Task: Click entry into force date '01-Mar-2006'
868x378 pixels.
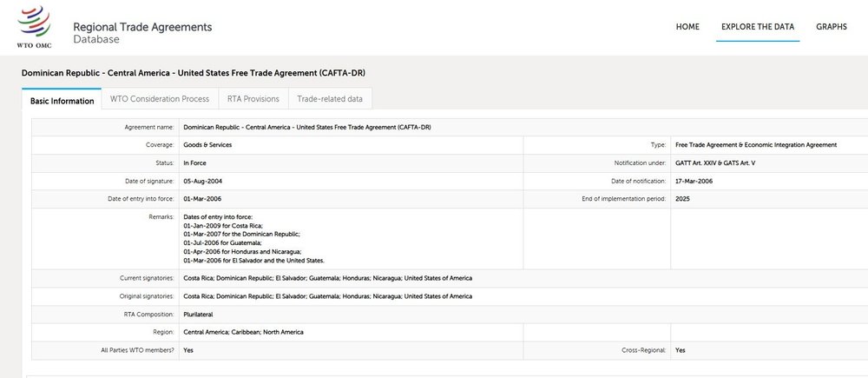Action: click(x=202, y=199)
